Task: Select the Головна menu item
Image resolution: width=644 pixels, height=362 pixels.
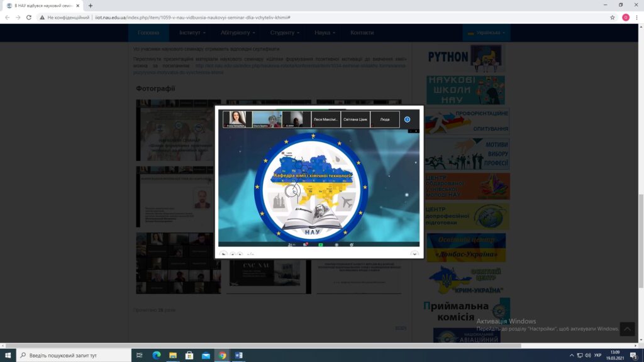Action: [x=148, y=33]
